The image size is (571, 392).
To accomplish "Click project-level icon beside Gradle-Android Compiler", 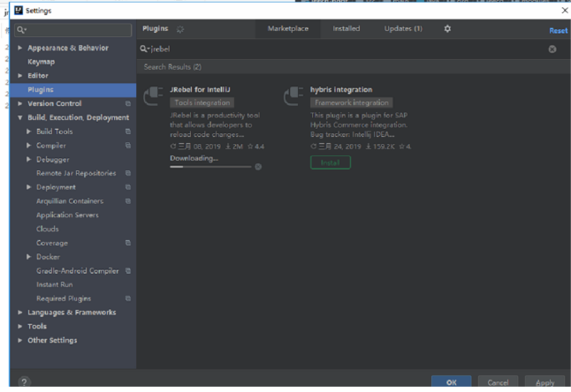I will click(128, 271).
